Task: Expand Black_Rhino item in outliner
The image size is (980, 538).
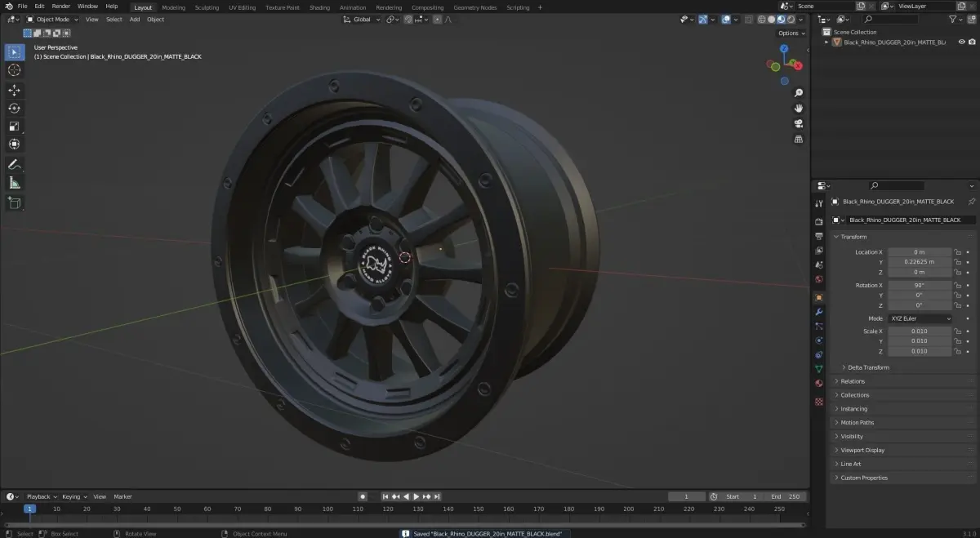Action: (x=826, y=42)
